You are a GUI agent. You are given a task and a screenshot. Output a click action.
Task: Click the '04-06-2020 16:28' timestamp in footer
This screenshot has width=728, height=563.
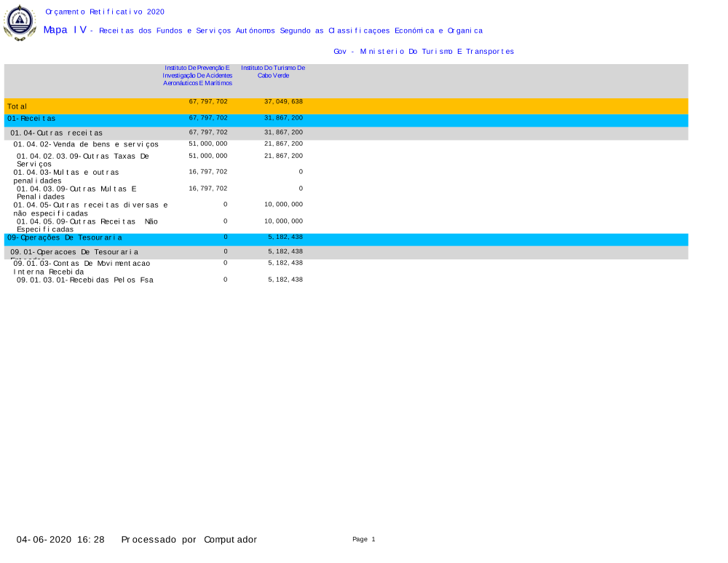pyautogui.click(x=60, y=540)
